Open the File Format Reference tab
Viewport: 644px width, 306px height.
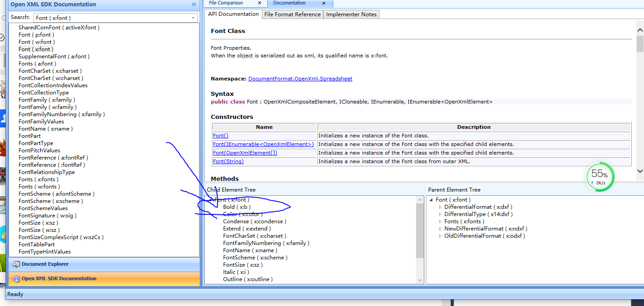coord(293,14)
